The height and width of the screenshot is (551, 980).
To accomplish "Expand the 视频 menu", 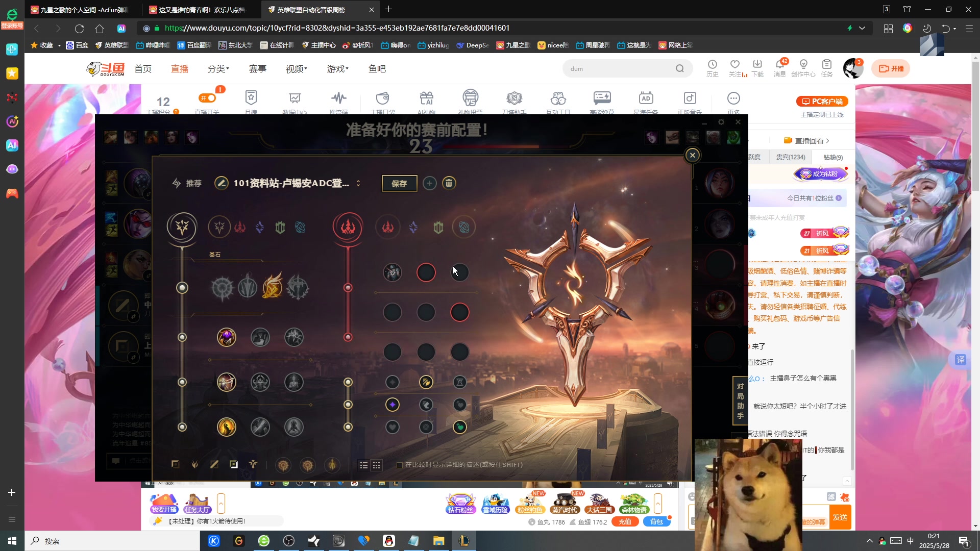I will pyautogui.click(x=297, y=69).
